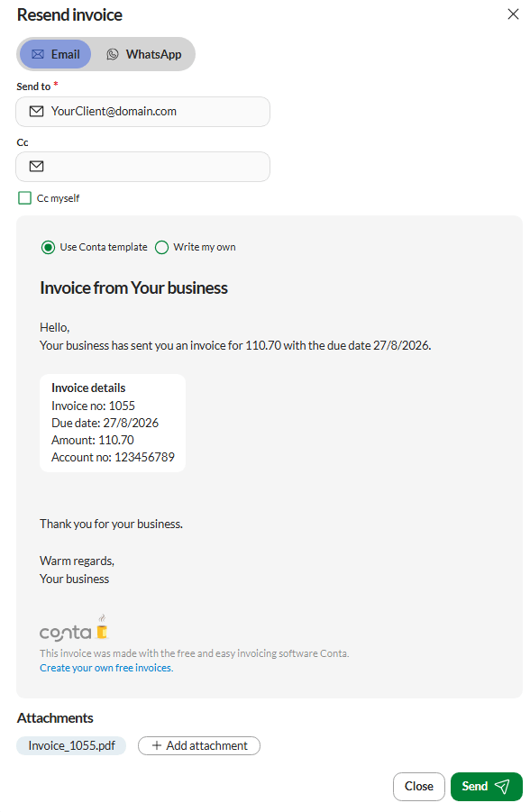This screenshot has width=530, height=812.
Task: Click the envelope icon in Email tab
Action: (38, 54)
